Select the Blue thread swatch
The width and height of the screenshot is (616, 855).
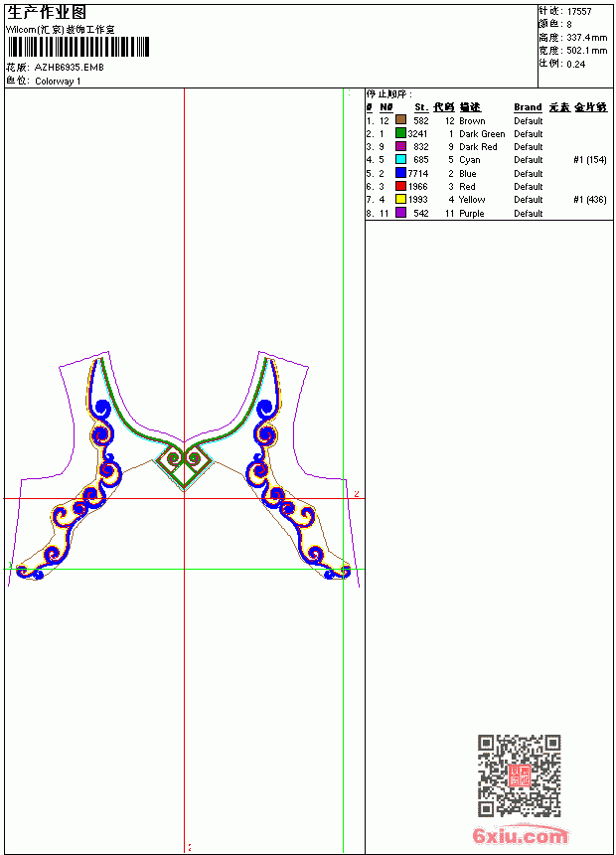pos(400,173)
